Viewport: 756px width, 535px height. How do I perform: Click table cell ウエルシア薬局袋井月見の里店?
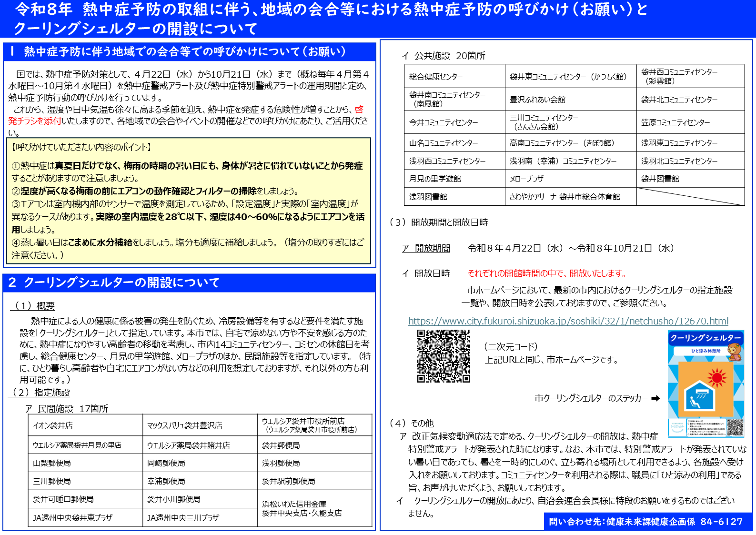click(x=85, y=445)
